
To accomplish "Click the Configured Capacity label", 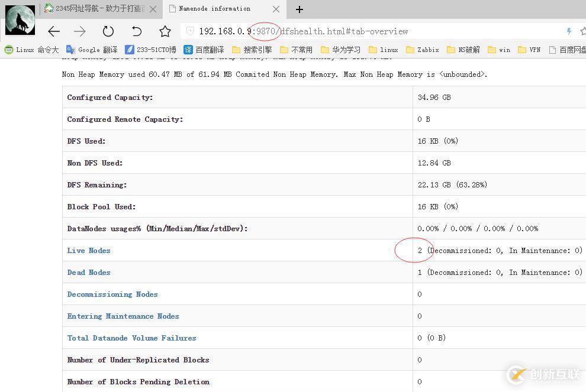I will (110, 98).
